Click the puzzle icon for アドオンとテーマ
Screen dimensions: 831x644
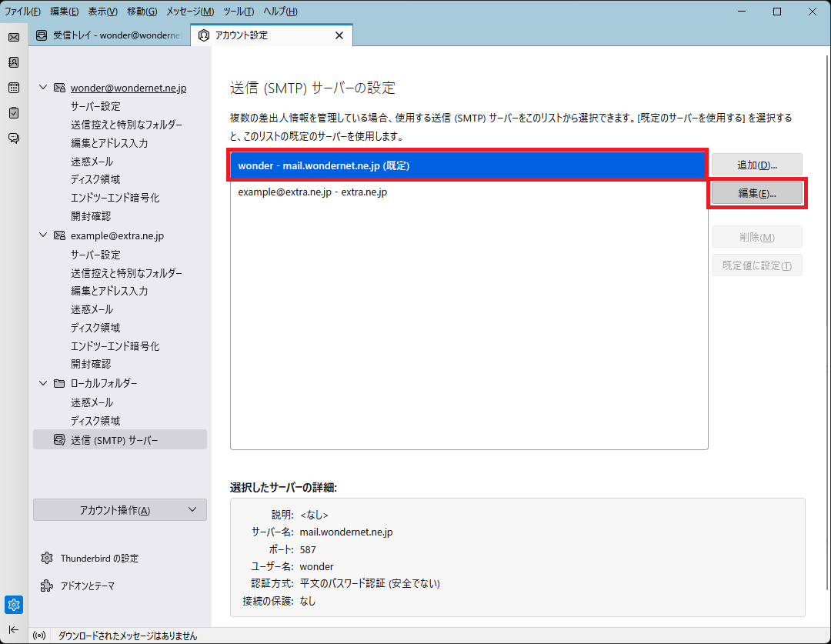[x=47, y=586]
